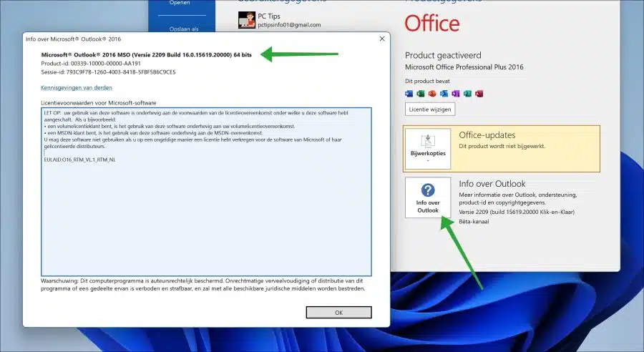
Task: Click the Sessie-id text line
Action: [x=108, y=72]
